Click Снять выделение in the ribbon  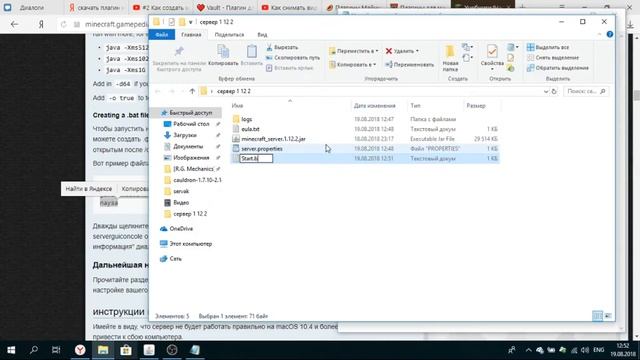pyautogui.click(x=553, y=58)
